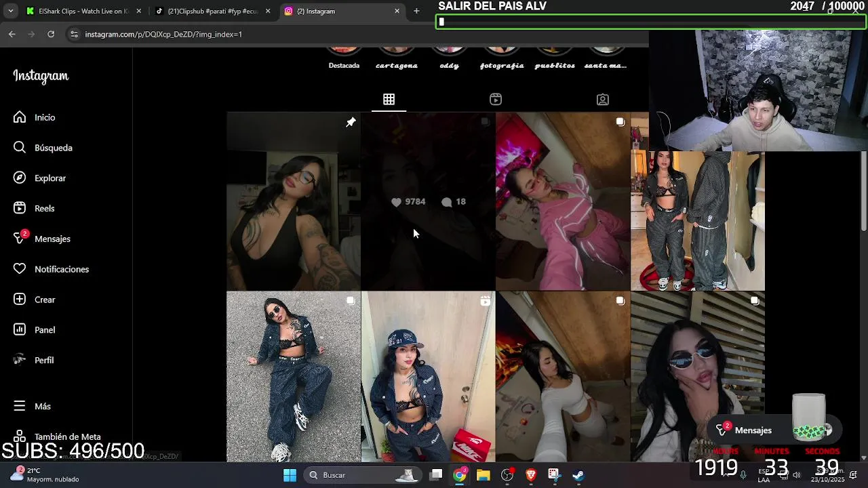Switch to the Reels profile tab
This screenshot has width=868, height=488.
point(496,100)
